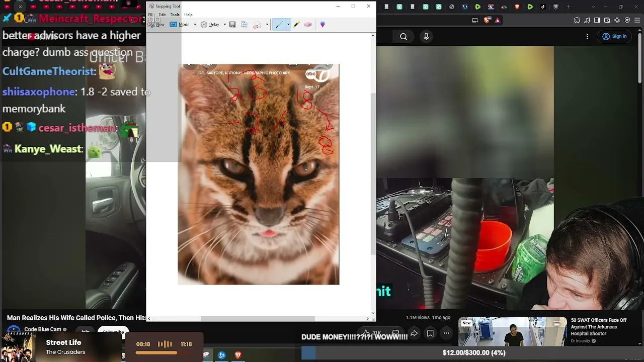The image size is (644, 362).
Task: Open the Brave Shields lion icon
Action: pos(487,20)
